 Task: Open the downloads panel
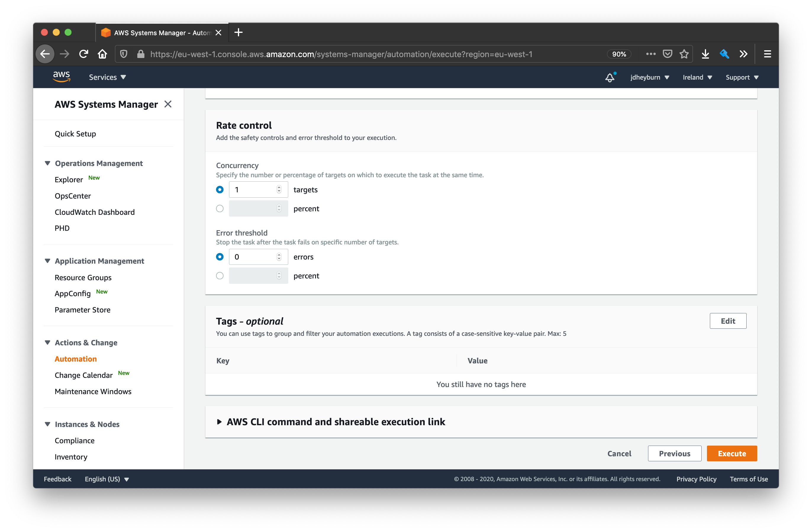tap(705, 54)
